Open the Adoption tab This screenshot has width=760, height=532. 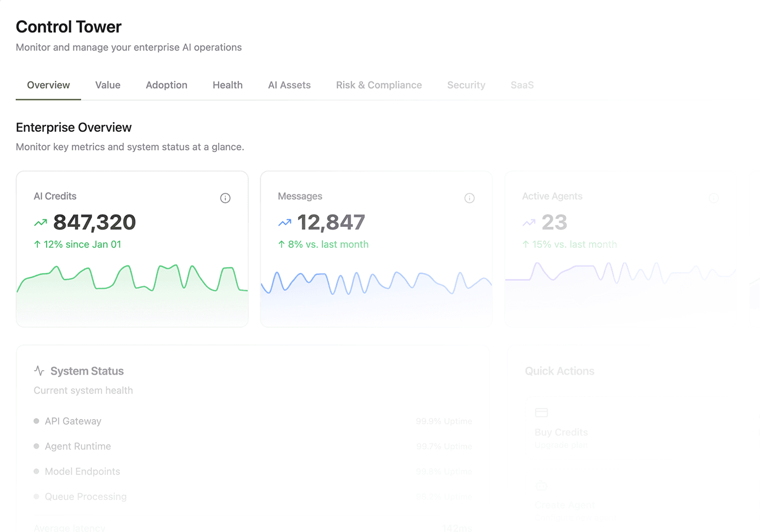click(167, 85)
